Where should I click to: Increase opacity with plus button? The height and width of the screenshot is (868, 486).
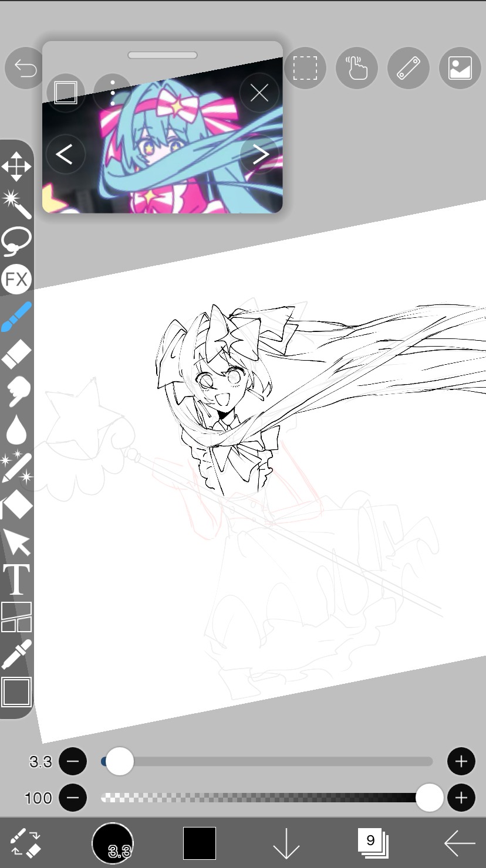coord(461,798)
